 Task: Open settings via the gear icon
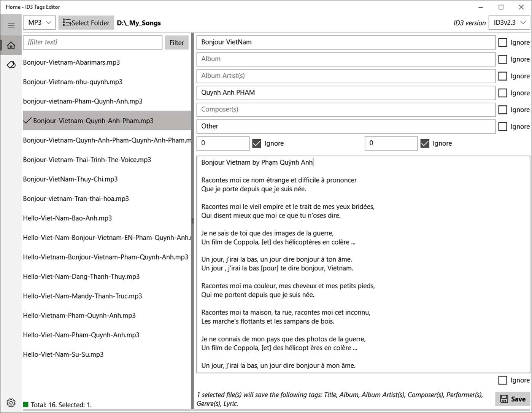(11, 403)
